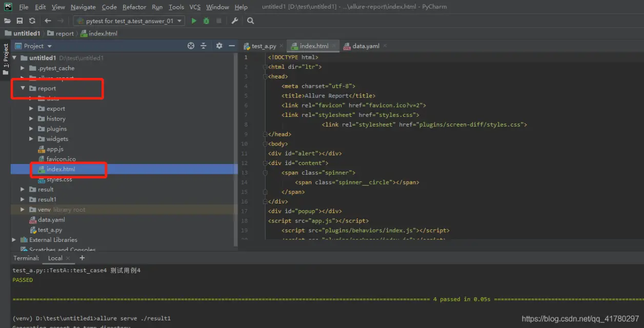Start debugging with the green bug icon
The width and height of the screenshot is (644, 328).
point(206,20)
